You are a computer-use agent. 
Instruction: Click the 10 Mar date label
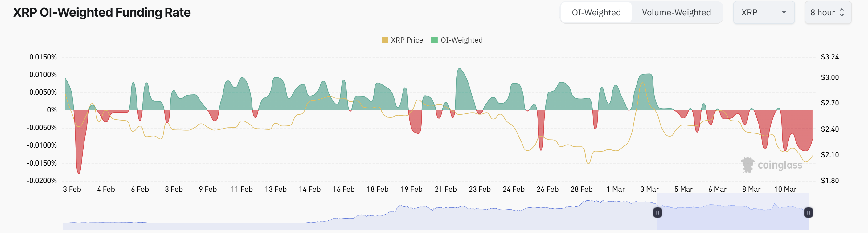point(785,189)
